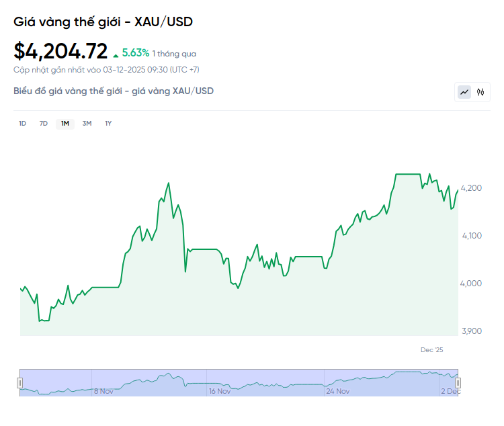Image resolution: width=504 pixels, height=426 pixels.
Task: Click the $4,204.72 price value
Action: 60,51
